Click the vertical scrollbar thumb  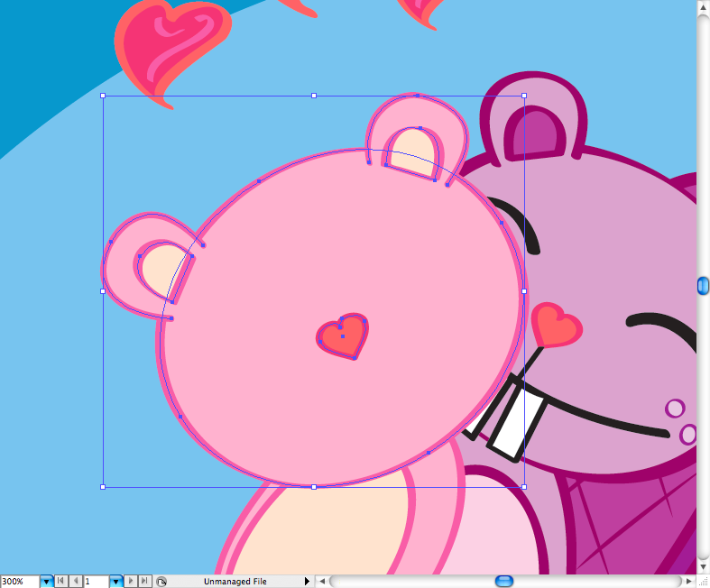pyautogui.click(x=703, y=286)
